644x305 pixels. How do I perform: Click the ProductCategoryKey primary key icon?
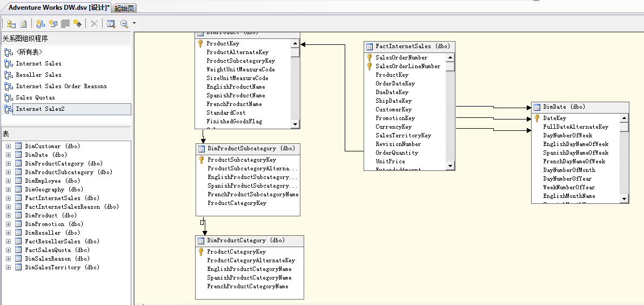[201, 251]
